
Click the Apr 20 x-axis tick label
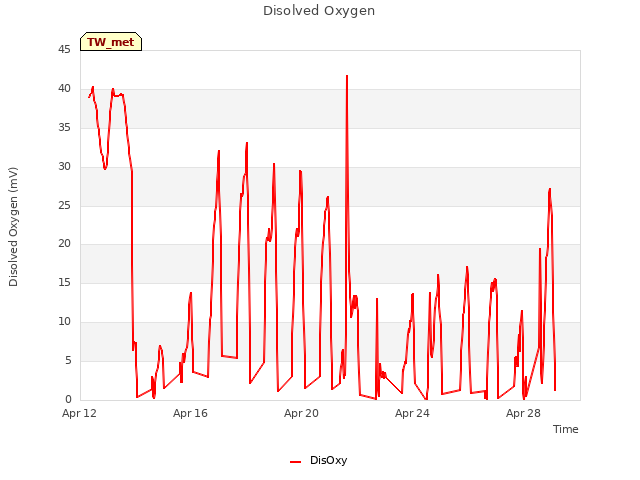tap(301, 413)
